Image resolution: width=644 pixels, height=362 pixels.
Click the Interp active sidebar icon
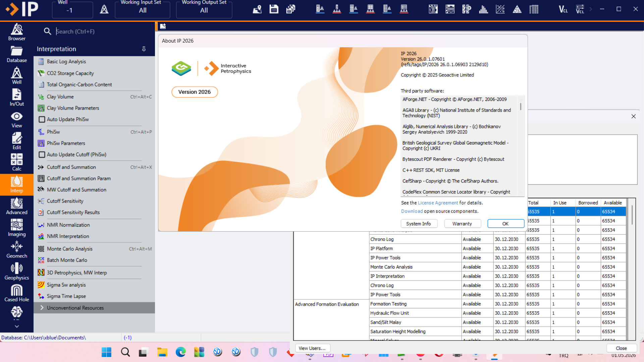(17, 184)
